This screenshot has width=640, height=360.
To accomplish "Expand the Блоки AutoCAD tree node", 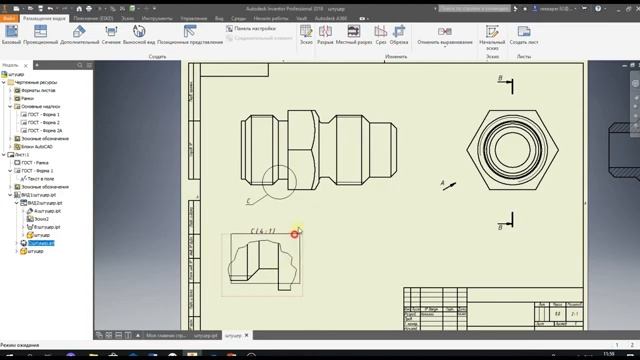I will coord(10,147).
